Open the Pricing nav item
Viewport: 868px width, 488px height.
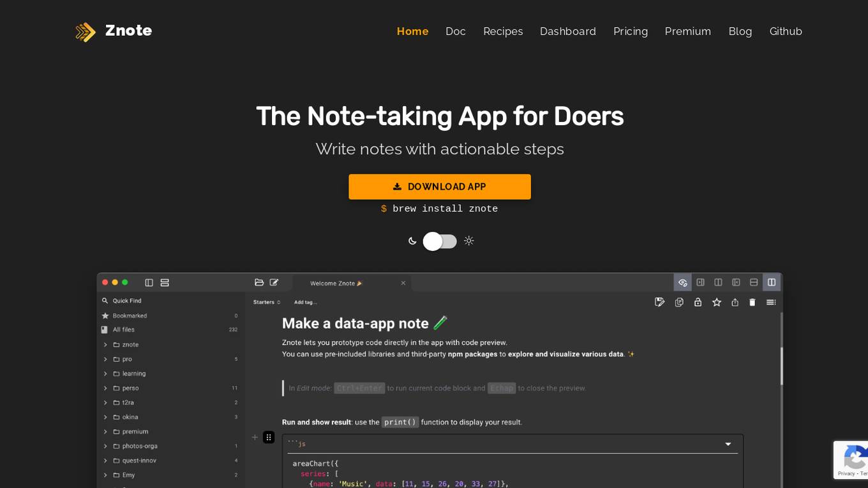click(631, 31)
